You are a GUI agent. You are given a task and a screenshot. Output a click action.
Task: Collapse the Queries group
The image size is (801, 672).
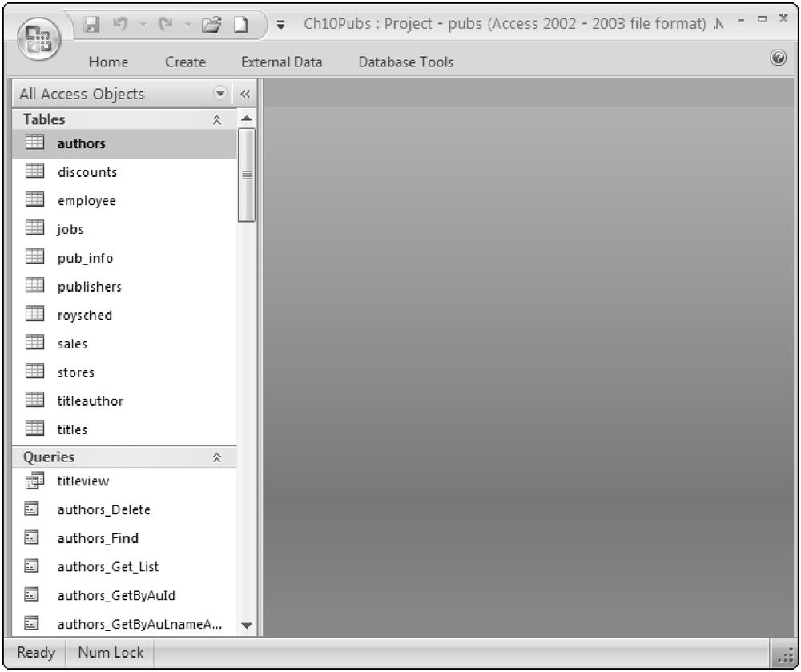click(x=216, y=458)
